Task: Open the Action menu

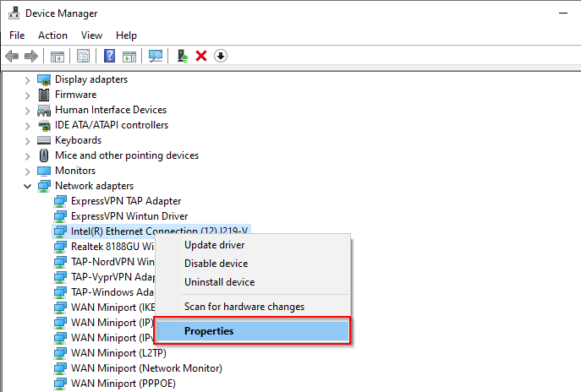Action: coord(52,35)
